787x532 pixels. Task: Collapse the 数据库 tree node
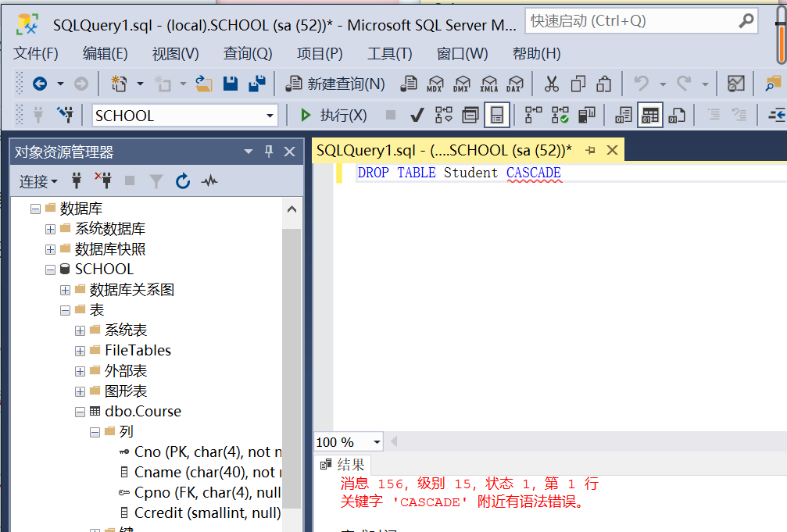pos(35,209)
